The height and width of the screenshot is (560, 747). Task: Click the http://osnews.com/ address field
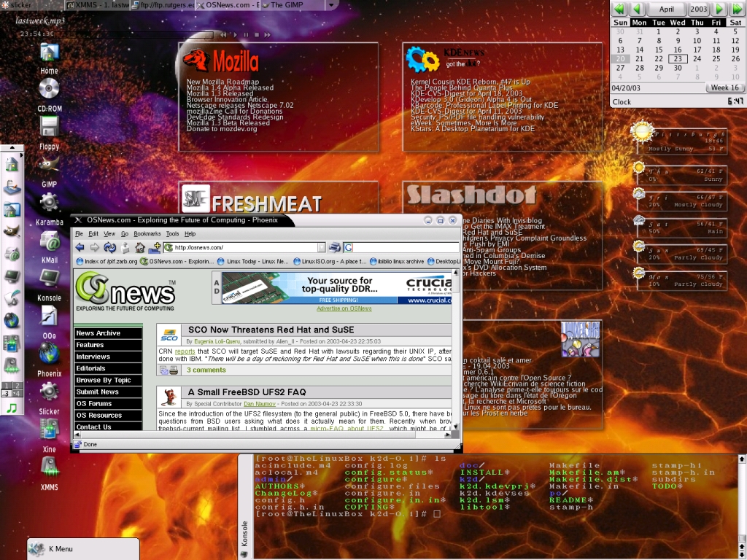click(x=245, y=247)
